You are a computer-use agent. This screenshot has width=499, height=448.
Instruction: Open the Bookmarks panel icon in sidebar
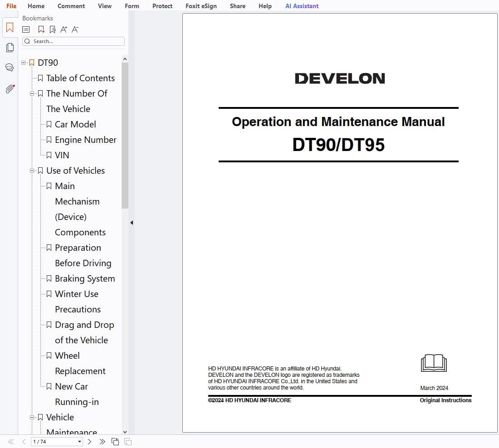tap(10, 28)
